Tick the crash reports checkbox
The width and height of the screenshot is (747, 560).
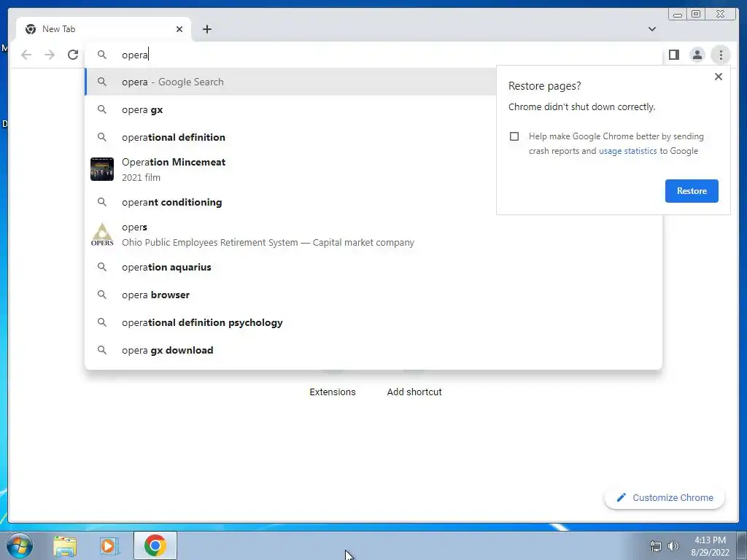(x=514, y=136)
